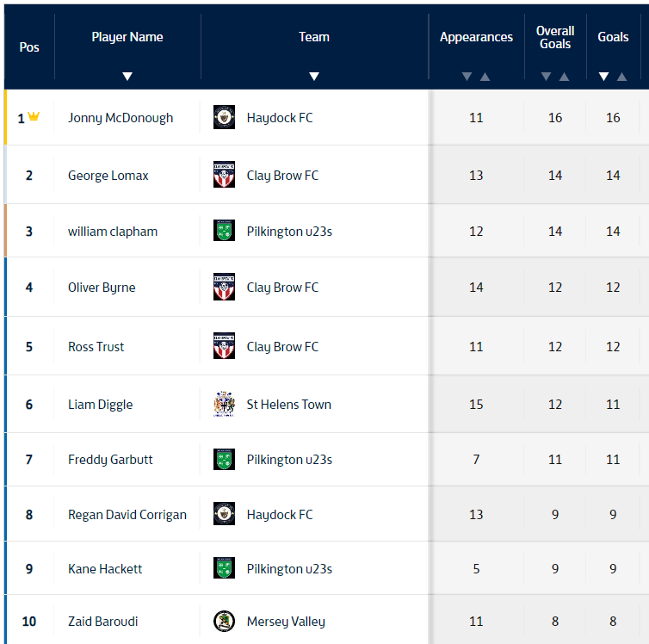This screenshot has height=644, width=649.
Task: Click Pilkington u23s logo in william clapham's row
Action: click(x=224, y=231)
